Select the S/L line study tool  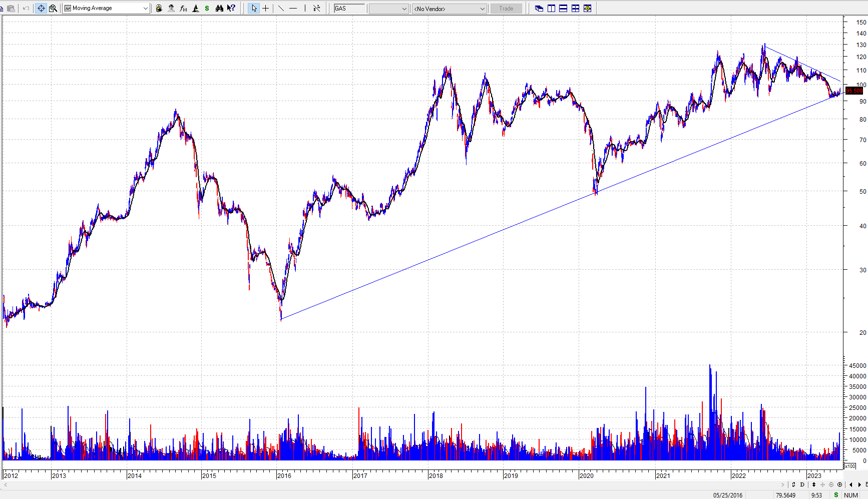317,8
